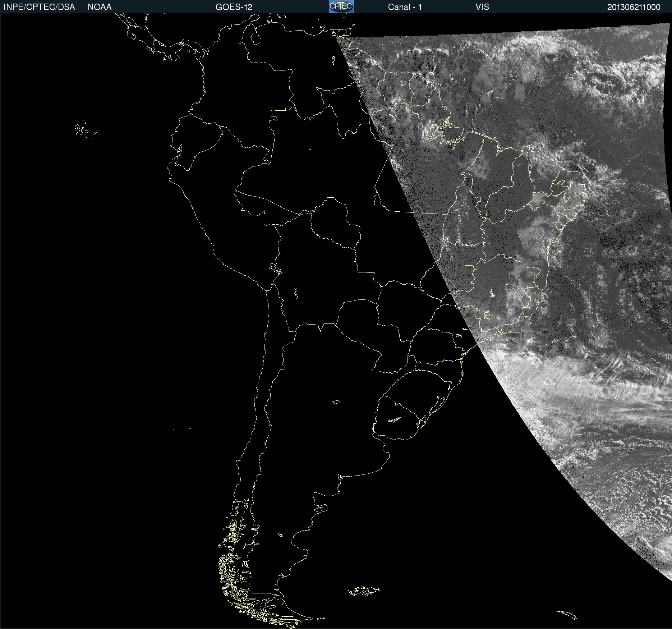Click the "NOAA" label in header
672x629 pixels.
[x=100, y=7]
